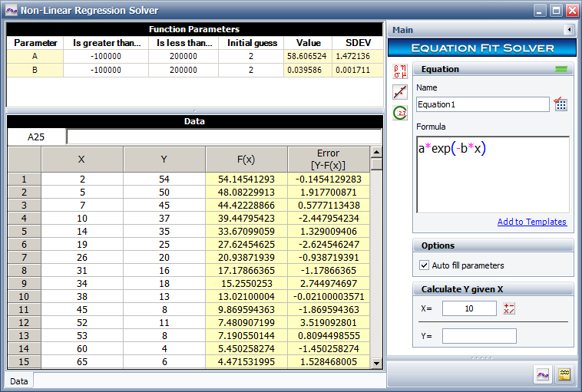Click error cell 3.519092801
The height and width of the screenshot is (392, 582).
[329, 323]
